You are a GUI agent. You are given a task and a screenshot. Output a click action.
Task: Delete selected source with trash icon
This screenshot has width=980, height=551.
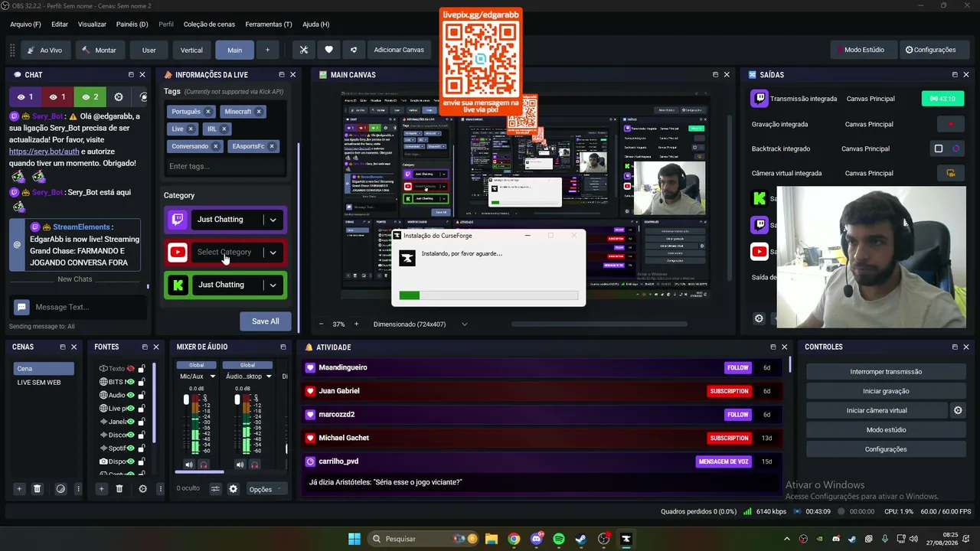pos(119,489)
